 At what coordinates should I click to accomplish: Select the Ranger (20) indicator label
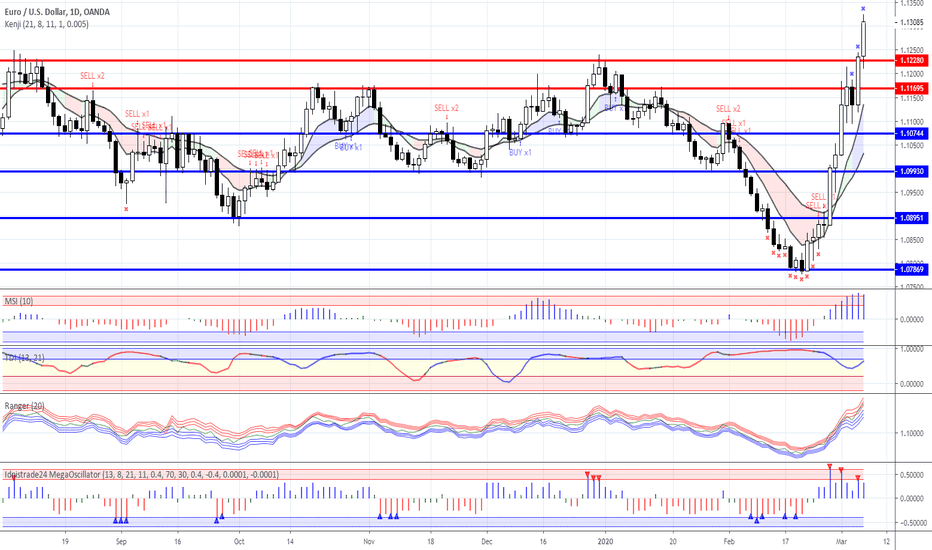[24, 406]
